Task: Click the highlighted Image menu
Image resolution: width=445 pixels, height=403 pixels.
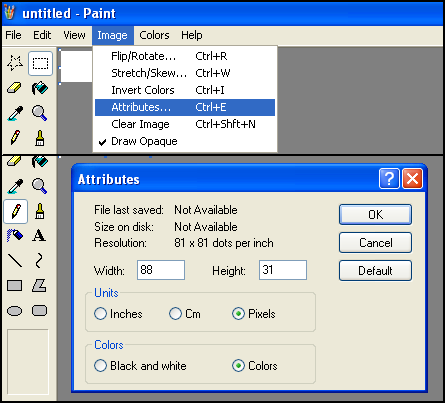Action: (x=112, y=35)
